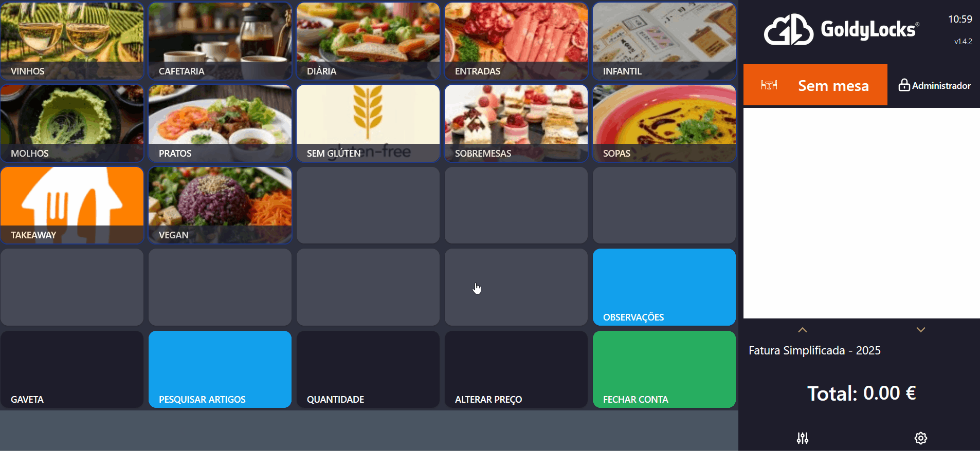Open the OBSERVAÇÕES button
Screen dimensions: 980x451
coord(664,287)
